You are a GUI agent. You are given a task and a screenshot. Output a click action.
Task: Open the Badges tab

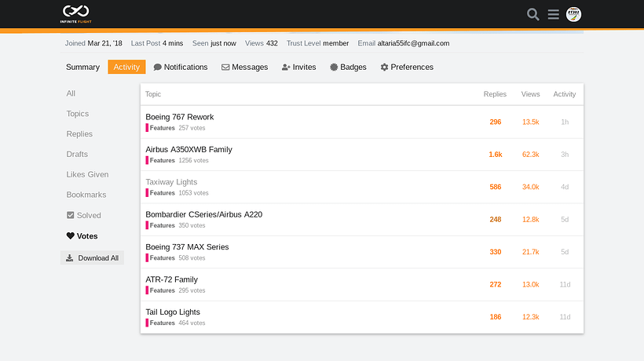point(348,67)
